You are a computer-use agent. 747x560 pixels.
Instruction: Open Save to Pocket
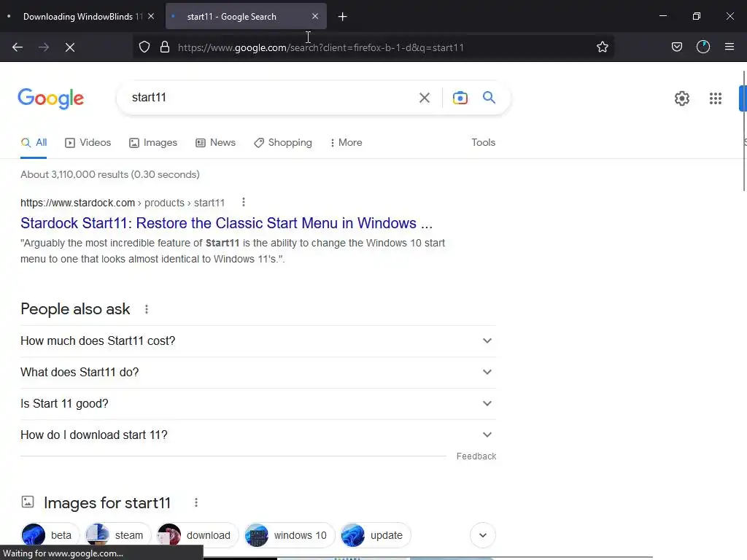676,47
